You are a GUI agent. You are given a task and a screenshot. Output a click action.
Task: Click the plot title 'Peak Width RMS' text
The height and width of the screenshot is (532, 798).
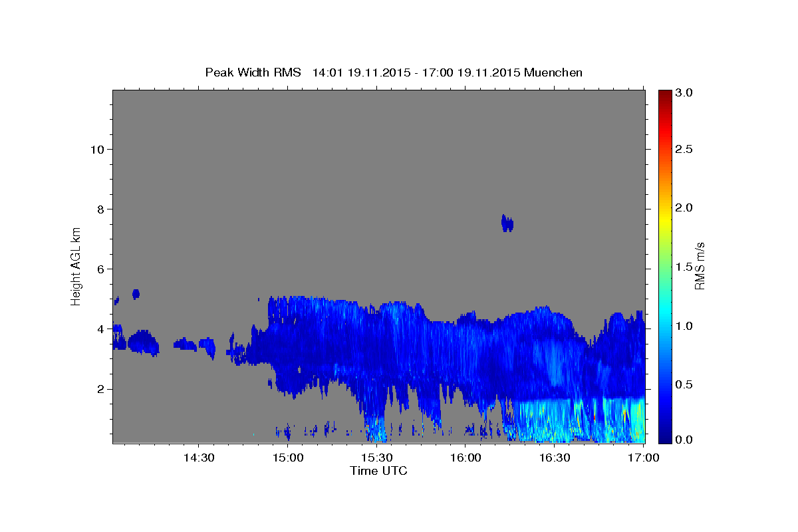pos(253,72)
